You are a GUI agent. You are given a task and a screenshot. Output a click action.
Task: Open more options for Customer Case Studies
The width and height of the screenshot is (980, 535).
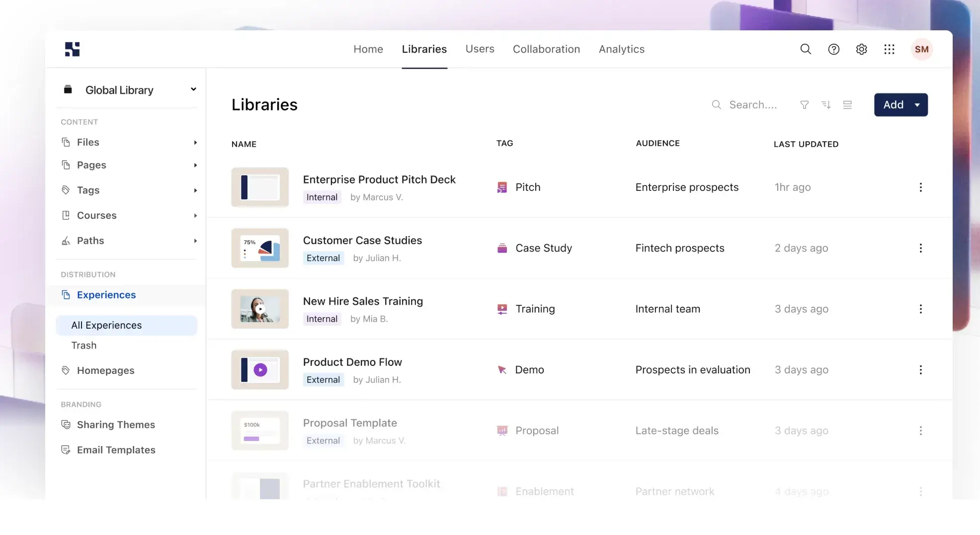(920, 248)
